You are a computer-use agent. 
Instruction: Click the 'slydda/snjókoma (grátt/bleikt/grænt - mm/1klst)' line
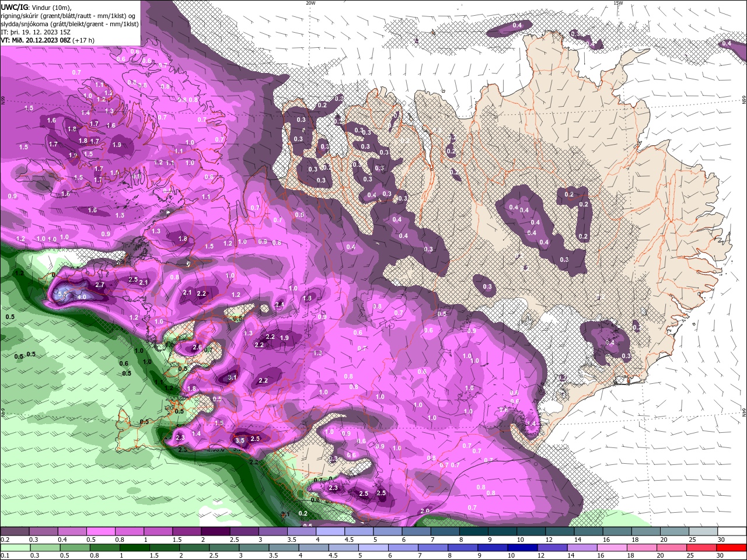[x=69, y=24]
